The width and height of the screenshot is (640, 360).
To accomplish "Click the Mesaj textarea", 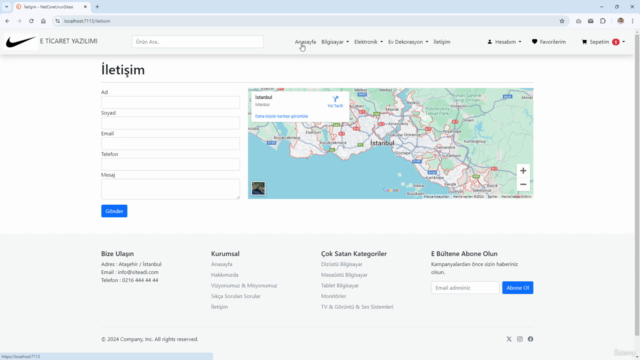I will pos(171,189).
